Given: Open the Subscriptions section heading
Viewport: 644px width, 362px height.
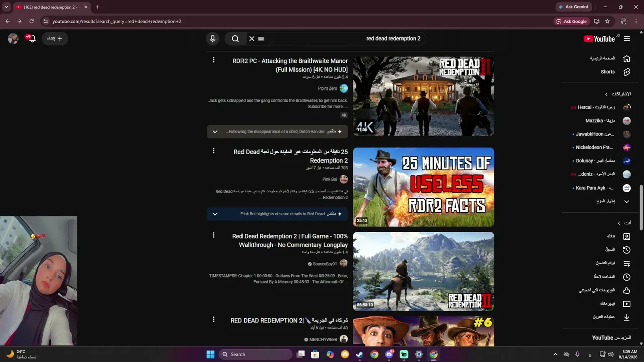Looking at the screenshot, I should (618, 94).
